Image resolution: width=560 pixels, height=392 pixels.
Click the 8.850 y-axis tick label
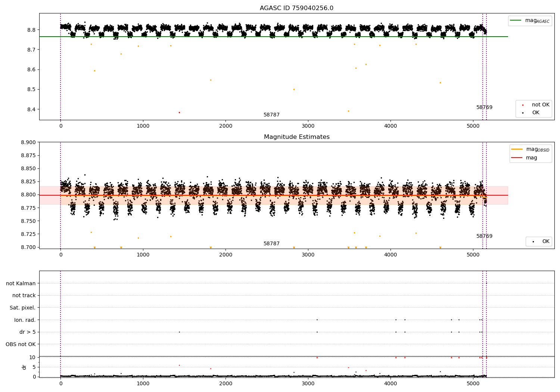29,168
